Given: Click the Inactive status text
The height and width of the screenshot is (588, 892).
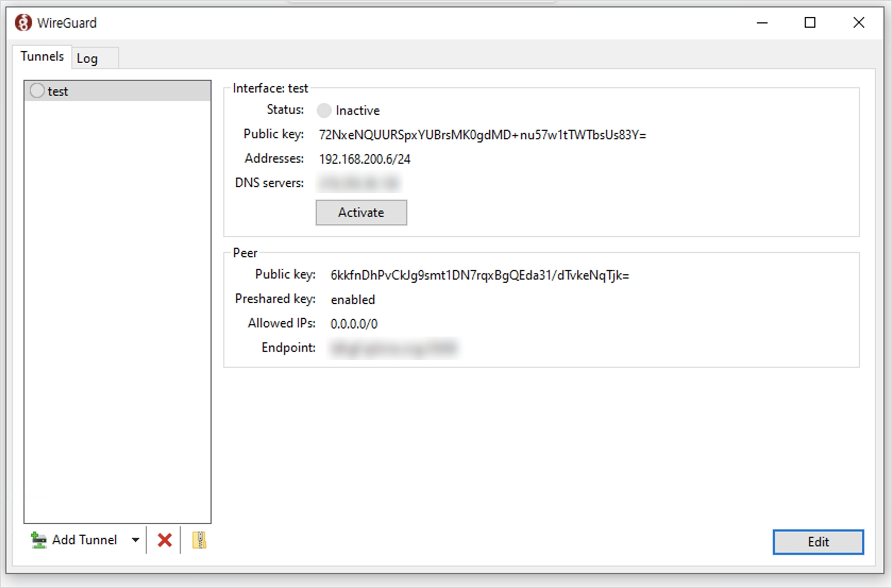Looking at the screenshot, I should point(358,111).
